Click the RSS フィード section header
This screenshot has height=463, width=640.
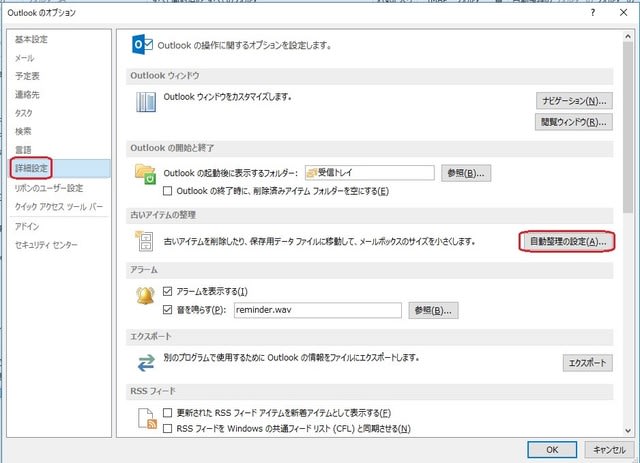pos(369,391)
